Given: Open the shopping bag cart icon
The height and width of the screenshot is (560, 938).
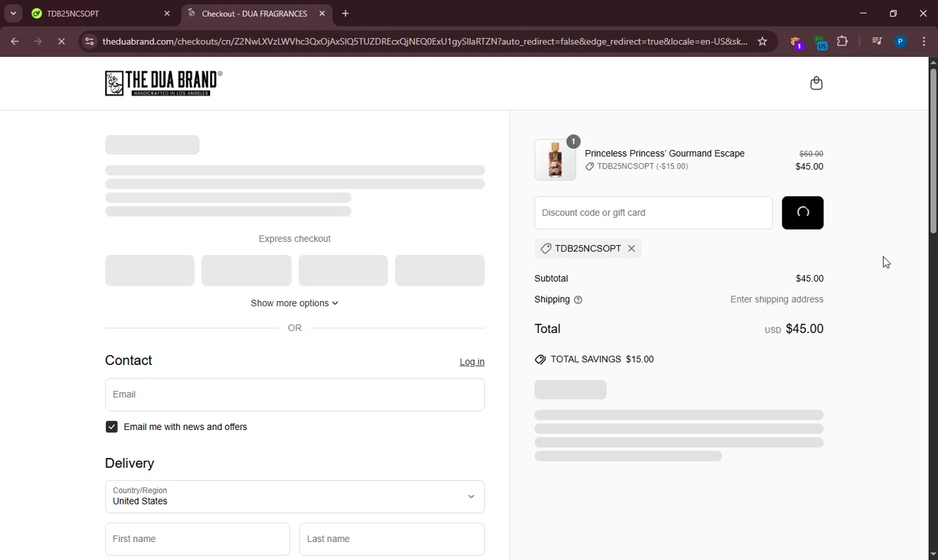Looking at the screenshot, I should [816, 83].
